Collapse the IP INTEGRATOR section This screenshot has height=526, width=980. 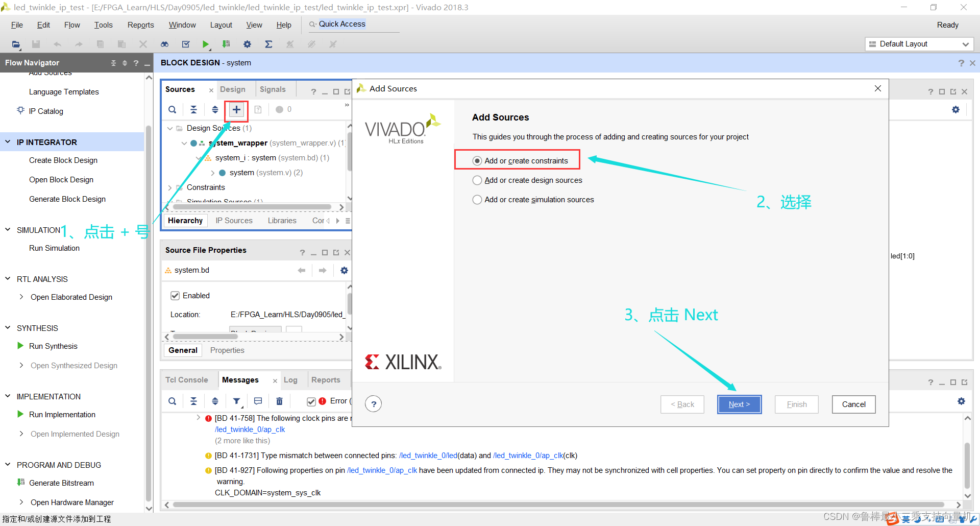(x=8, y=142)
